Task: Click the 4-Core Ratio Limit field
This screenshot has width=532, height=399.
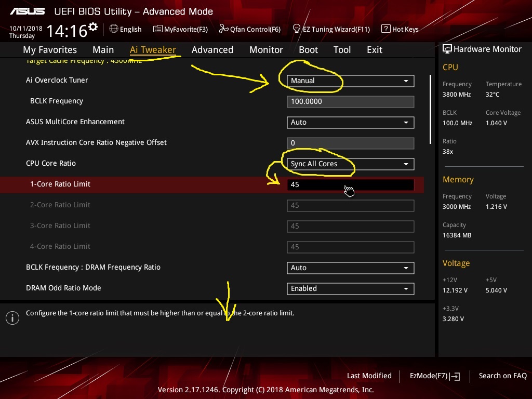Action: pos(351,247)
